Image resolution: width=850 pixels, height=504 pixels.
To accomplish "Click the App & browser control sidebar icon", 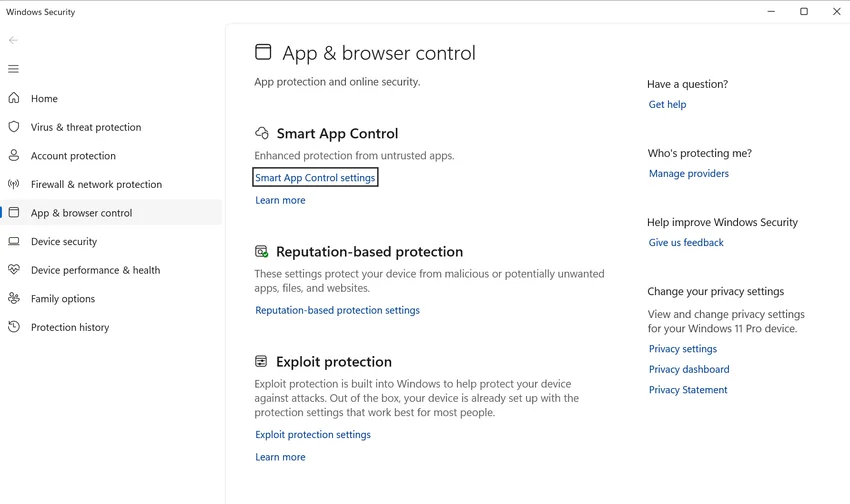I will pyautogui.click(x=14, y=212).
